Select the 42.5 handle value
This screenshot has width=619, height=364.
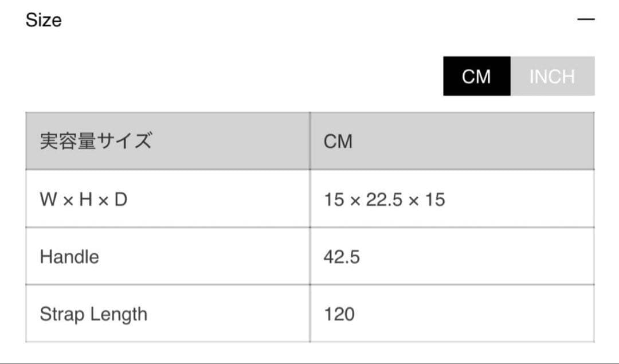[x=342, y=257]
